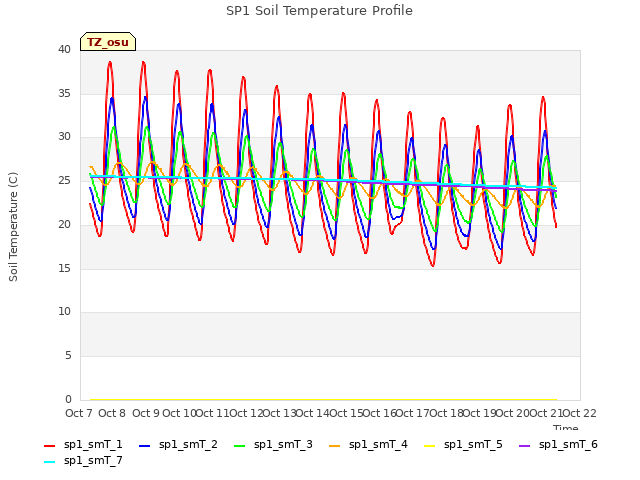This screenshot has width=640, height=480.
Task: Click the 40 y-axis tick label
Action: [64, 50]
